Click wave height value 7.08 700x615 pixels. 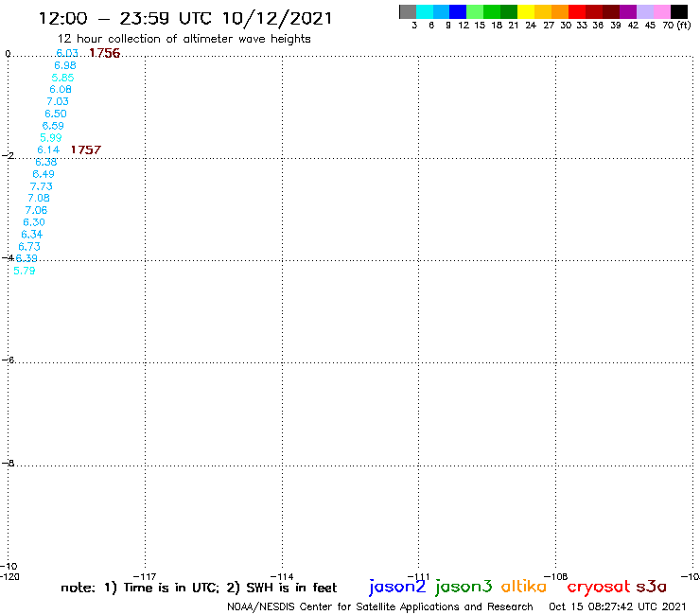39,198
